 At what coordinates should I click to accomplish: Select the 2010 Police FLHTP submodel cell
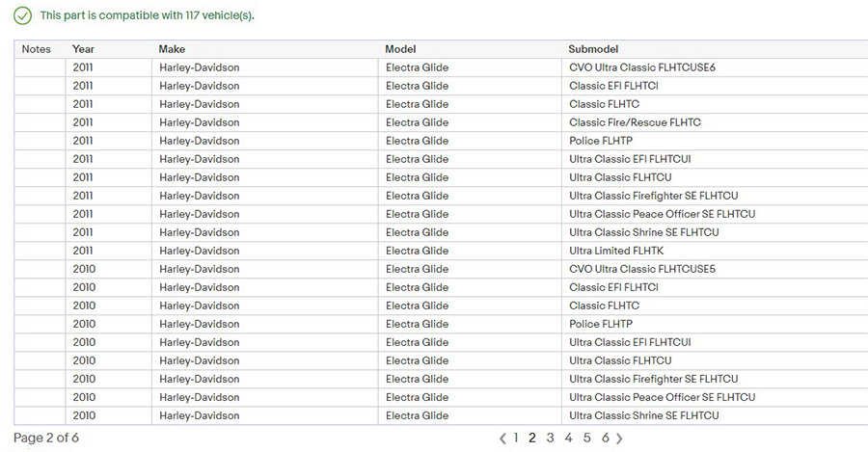point(601,324)
